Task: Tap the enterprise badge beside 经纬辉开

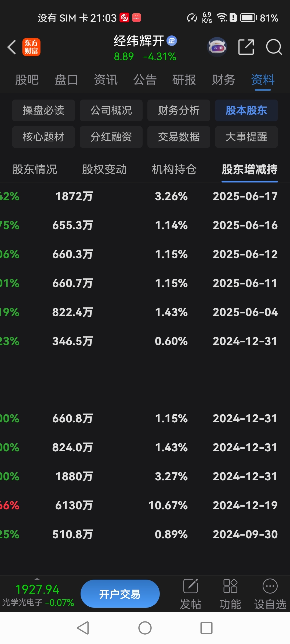Action: pyautogui.click(x=172, y=41)
